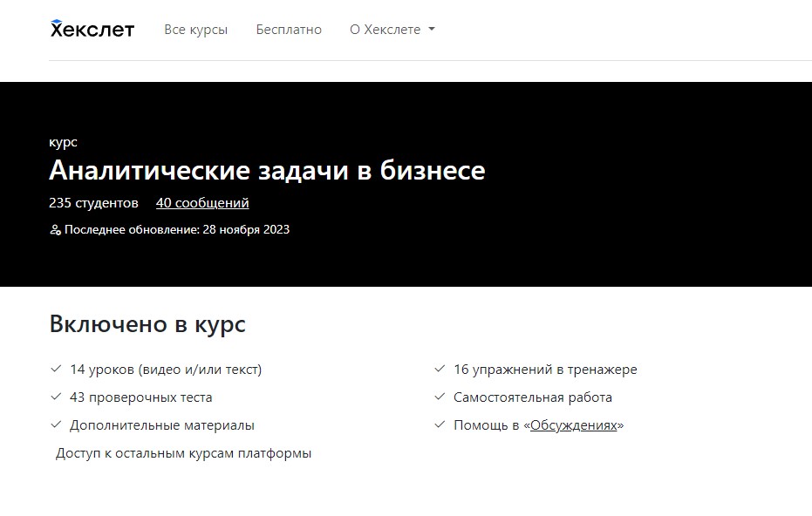The image size is (812, 516).
Task: Go to the Бесплатно section
Action: [x=289, y=30]
